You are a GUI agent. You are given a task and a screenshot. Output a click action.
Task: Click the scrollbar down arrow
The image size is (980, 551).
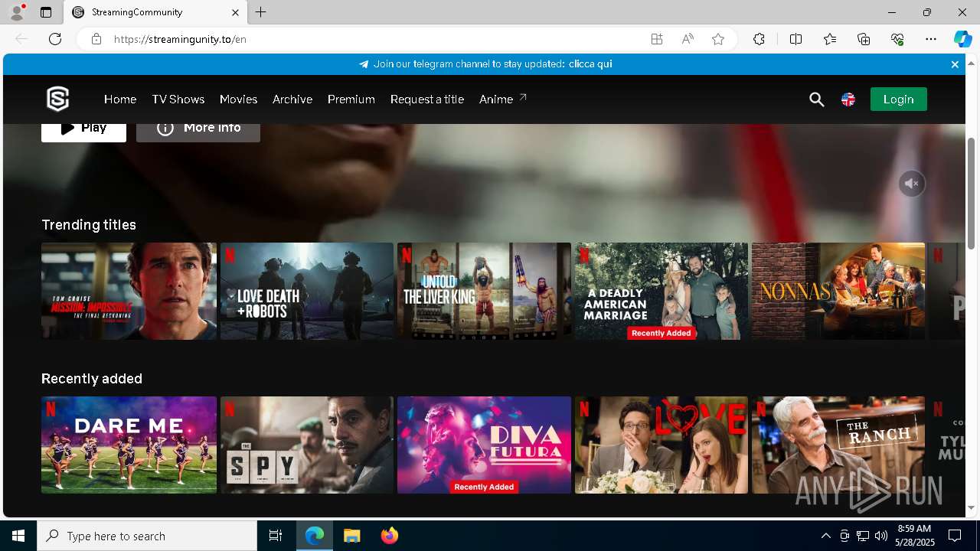click(x=972, y=508)
